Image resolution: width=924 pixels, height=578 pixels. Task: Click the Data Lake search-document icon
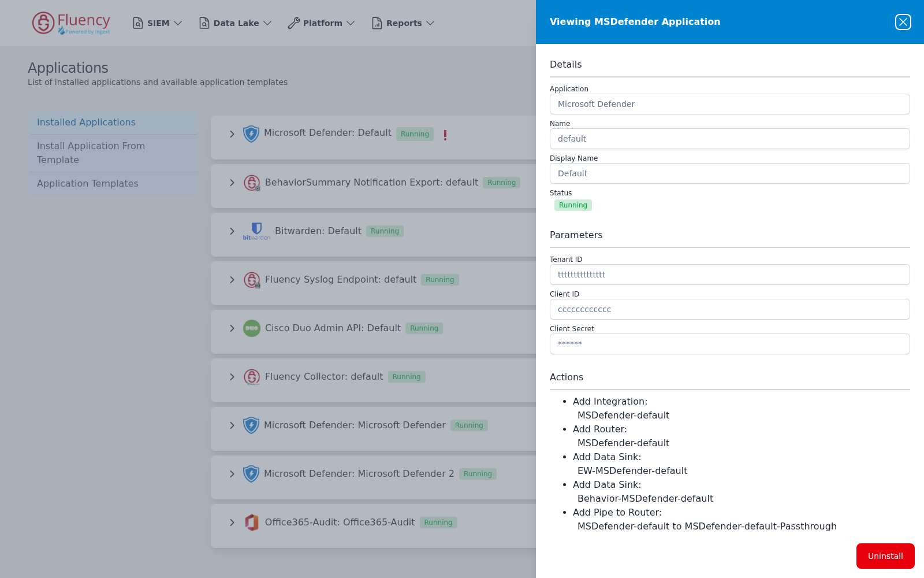tap(204, 23)
